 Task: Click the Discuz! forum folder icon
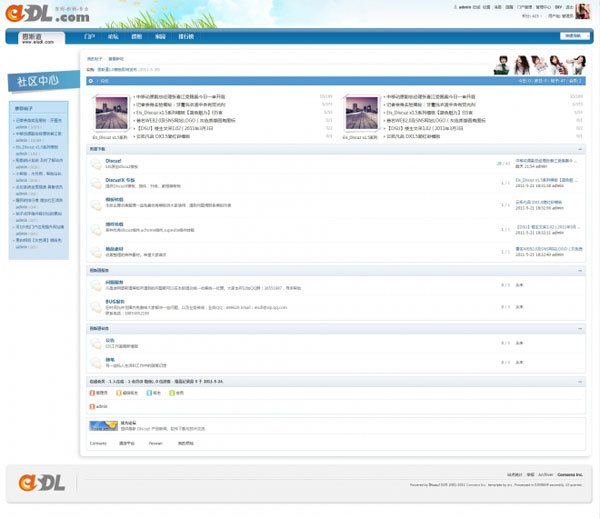(x=95, y=162)
